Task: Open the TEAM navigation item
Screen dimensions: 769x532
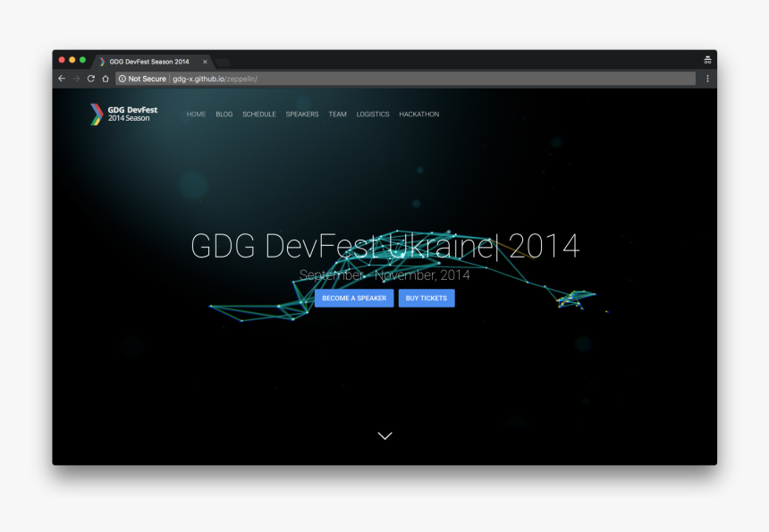Action: pos(337,114)
